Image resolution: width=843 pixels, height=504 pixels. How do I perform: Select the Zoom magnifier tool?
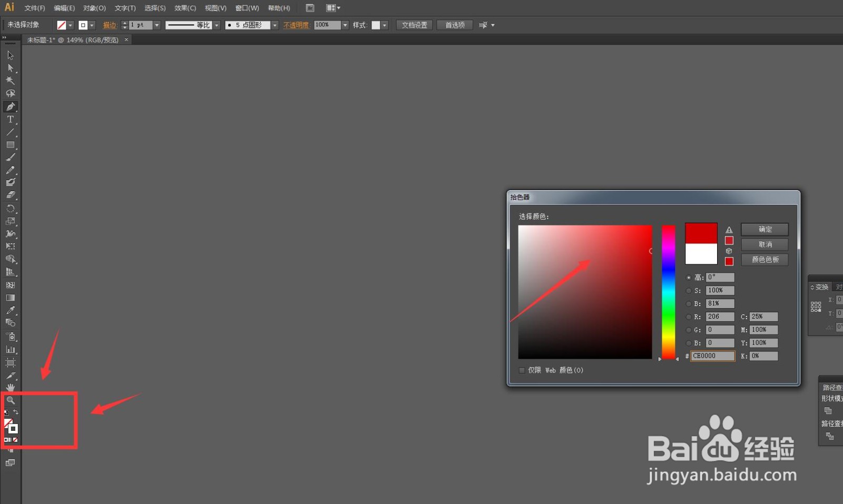click(x=11, y=400)
